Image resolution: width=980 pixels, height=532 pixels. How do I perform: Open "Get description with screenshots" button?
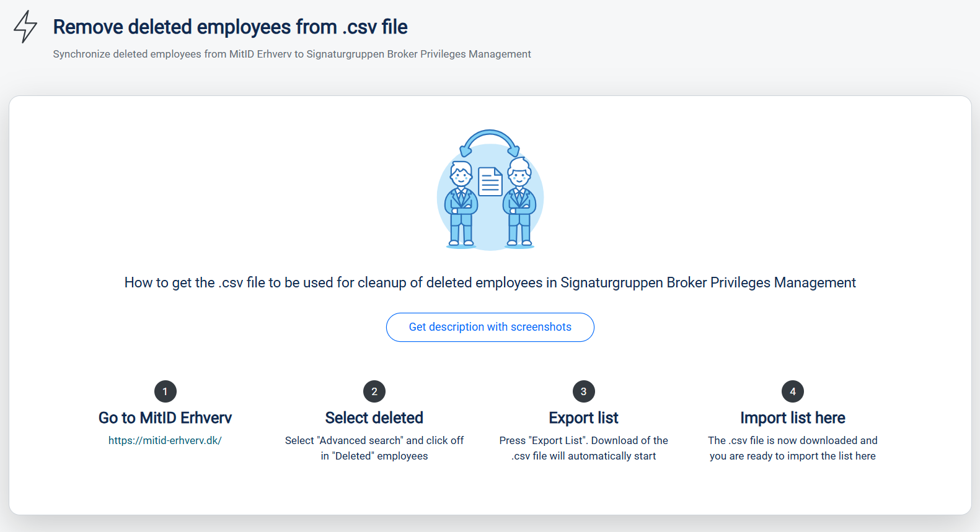490,327
